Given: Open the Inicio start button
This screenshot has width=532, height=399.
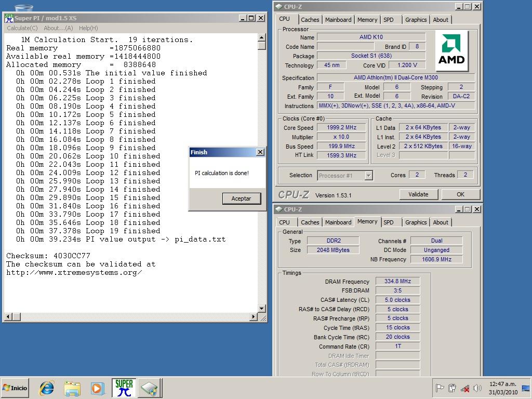Looking at the screenshot, I should [x=15, y=388].
